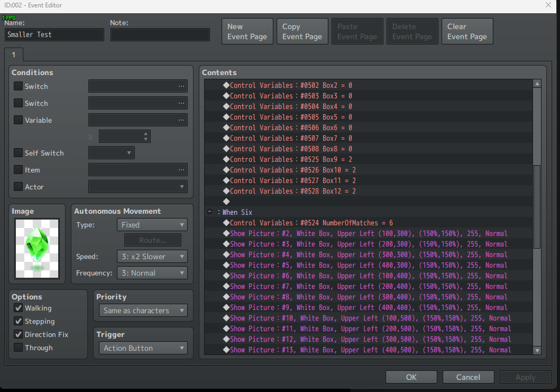
Task: Select Control Variables #0506 Box6 = 0 line
Action: (x=369, y=127)
